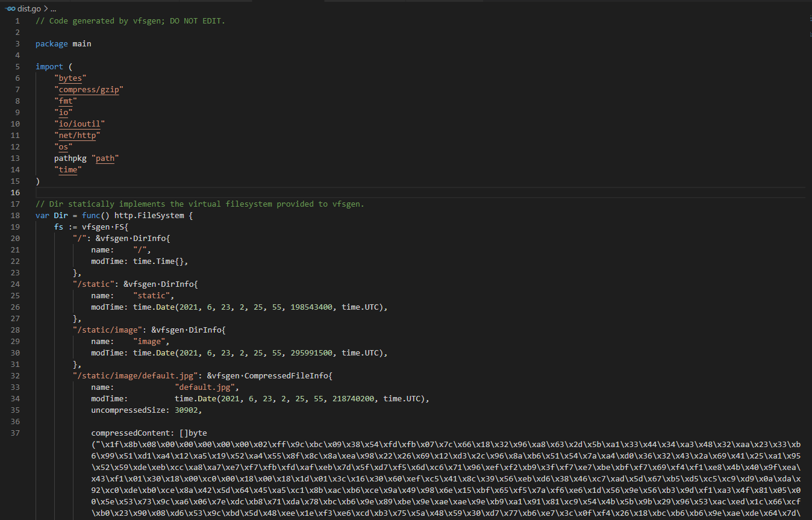
Task: Click "http.FileSystem" return type on line 18
Action: [x=149, y=216]
